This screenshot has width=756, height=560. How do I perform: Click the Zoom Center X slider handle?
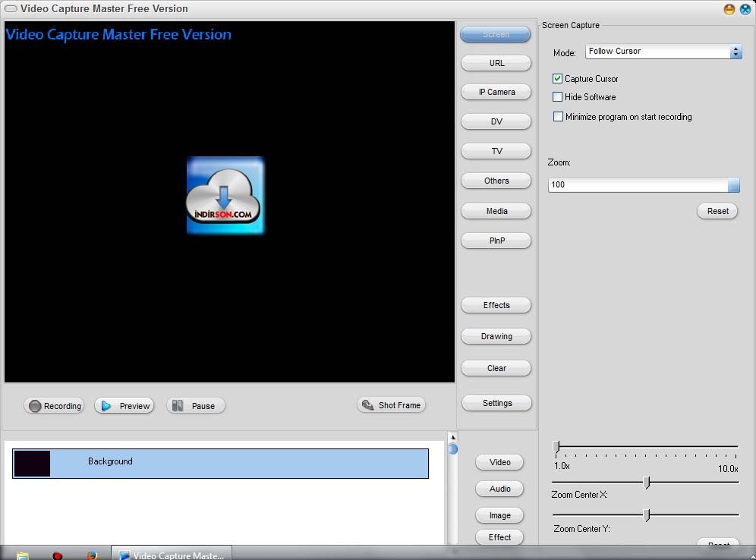[646, 482]
